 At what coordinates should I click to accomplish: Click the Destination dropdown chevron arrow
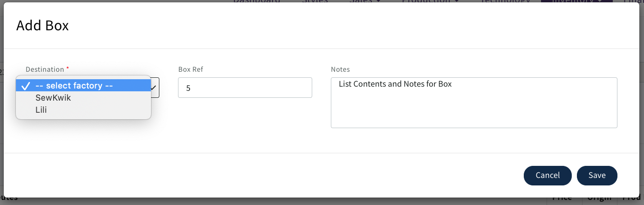click(154, 87)
